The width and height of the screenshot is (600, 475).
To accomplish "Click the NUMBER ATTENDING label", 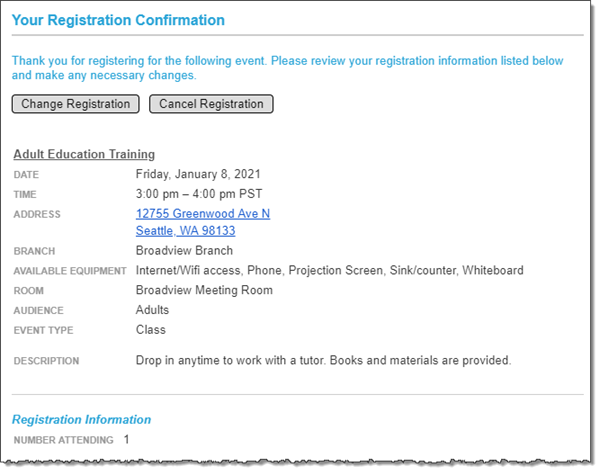I will tap(64, 440).
